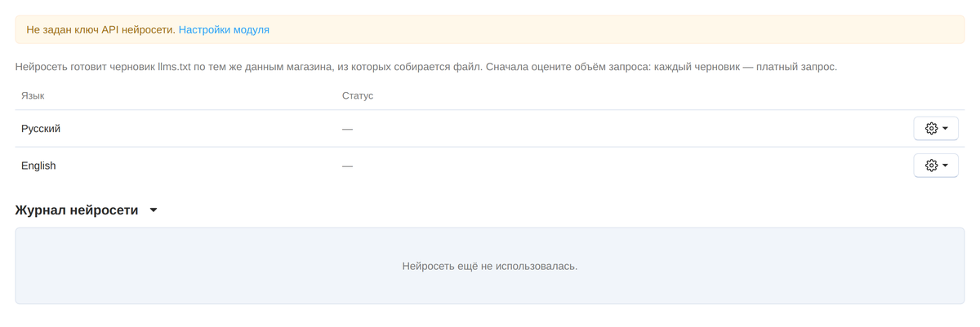The width and height of the screenshot is (980, 327).
Task: Select the Русский language label
Action: (41, 128)
